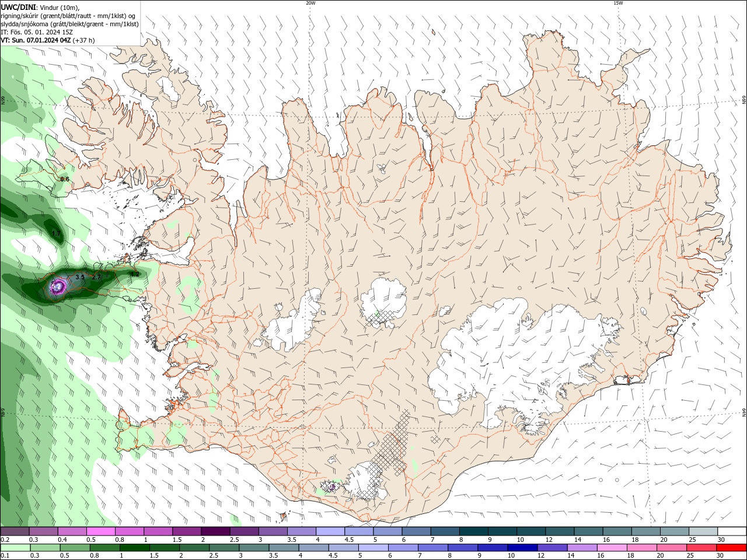Click the 'VT: Sun. 07.01.2024 04Z (+37 h)' line
The width and height of the screenshot is (747, 560).
click(x=48, y=40)
